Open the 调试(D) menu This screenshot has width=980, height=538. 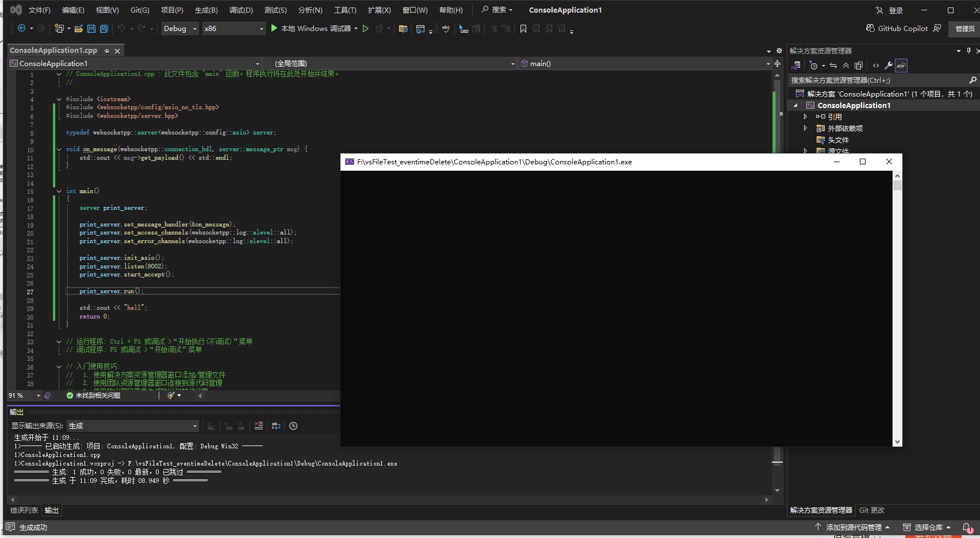[x=241, y=10]
